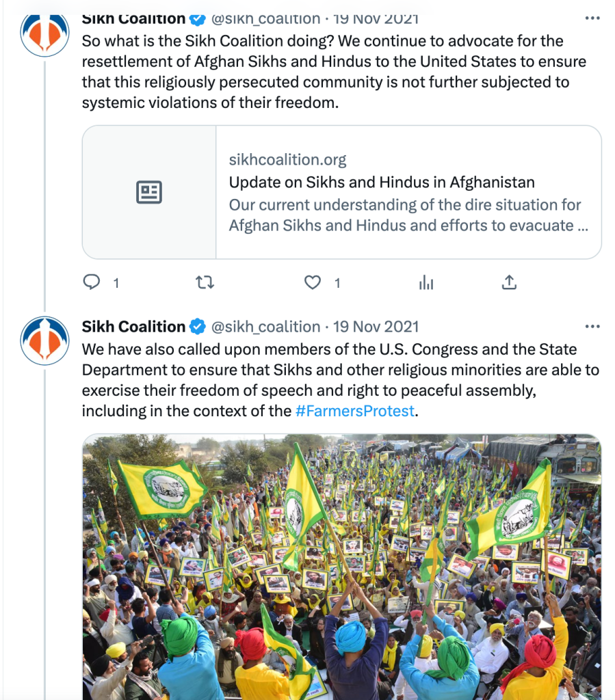Click Sikh Coalition name on second tweet
This screenshot has height=700, width=615.
click(x=133, y=327)
